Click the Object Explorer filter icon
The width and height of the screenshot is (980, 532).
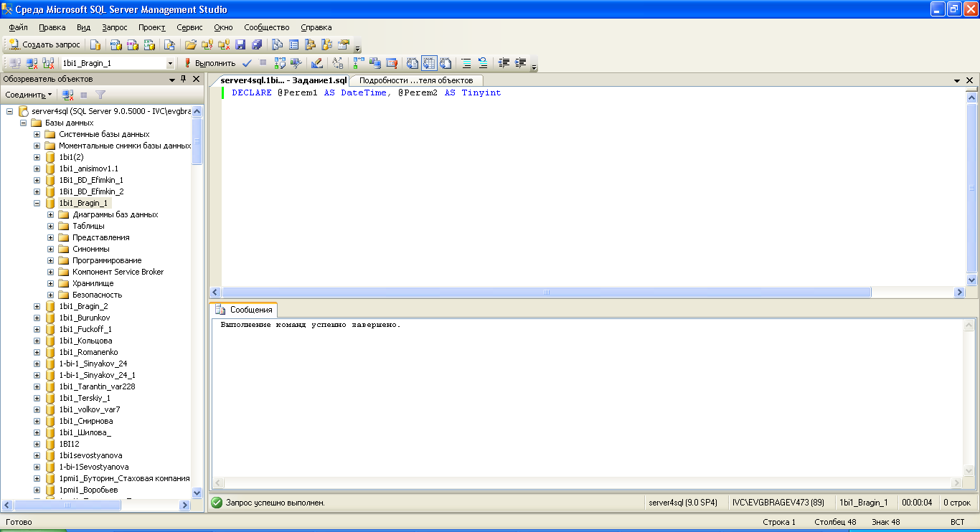pyautogui.click(x=100, y=95)
